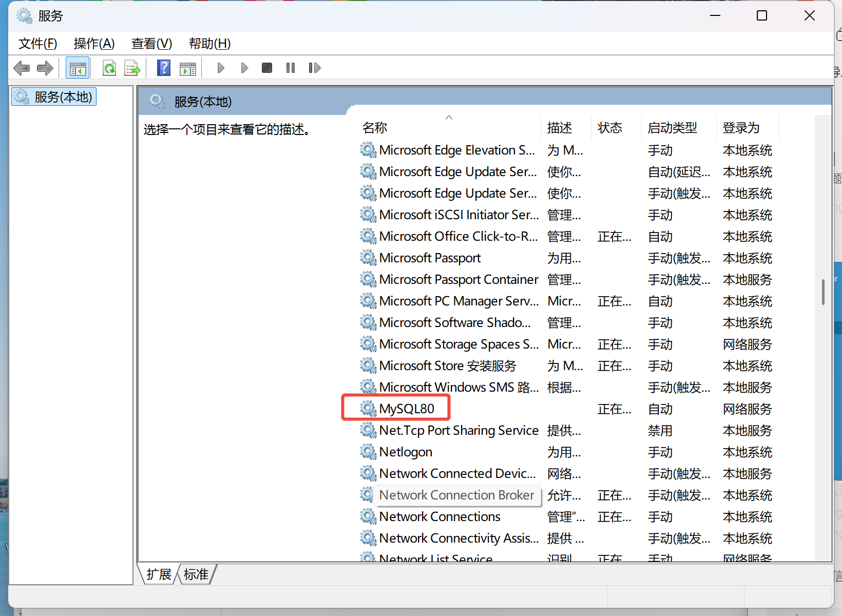This screenshot has height=616, width=842.
Task: Click the gear icon of Microsoft Storage Spaces
Action: point(368,344)
